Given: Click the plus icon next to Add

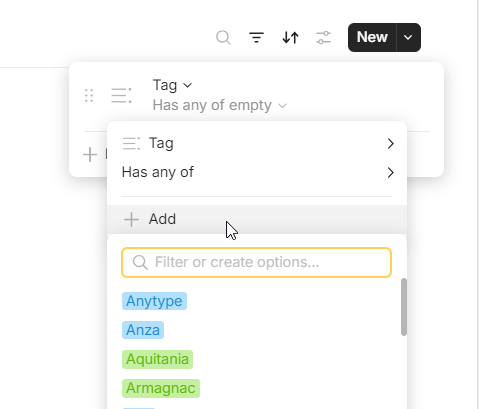Looking at the screenshot, I should tap(131, 220).
